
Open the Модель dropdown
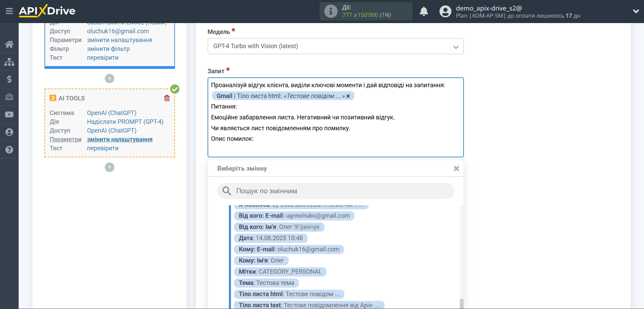335,46
